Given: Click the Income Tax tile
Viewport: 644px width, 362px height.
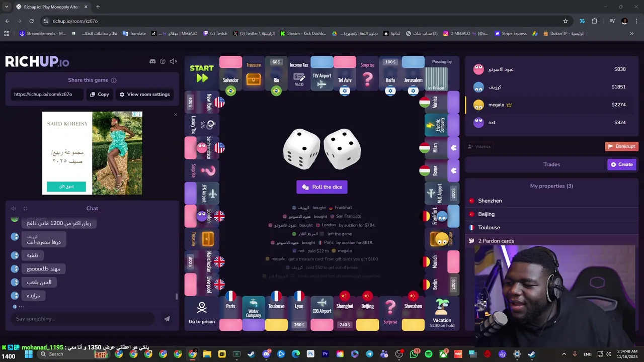Looking at the screenshot, I should (x=299, y=73).
